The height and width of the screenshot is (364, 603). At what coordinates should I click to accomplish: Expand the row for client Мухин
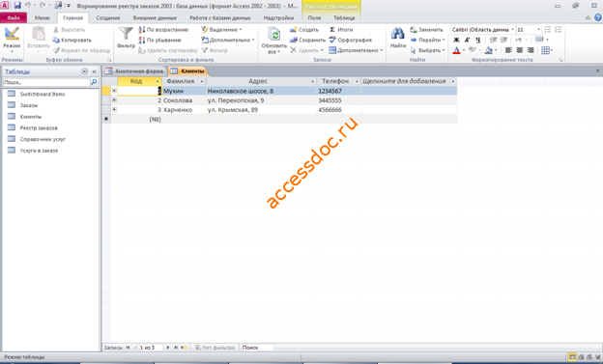(x=114, y=91)
